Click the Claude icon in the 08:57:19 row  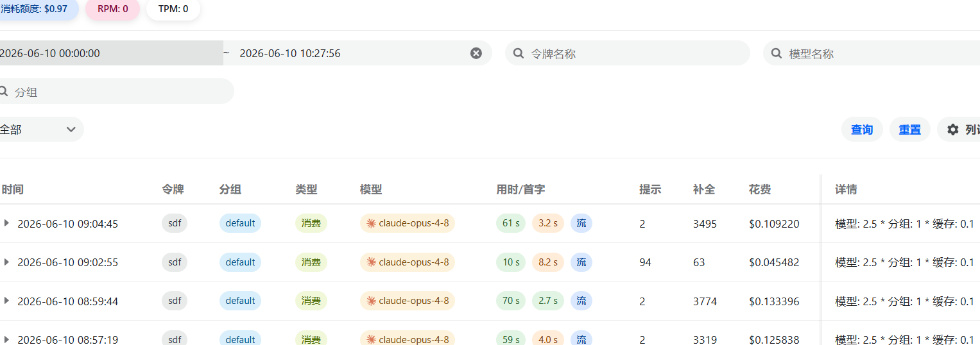tap(371, 339)
